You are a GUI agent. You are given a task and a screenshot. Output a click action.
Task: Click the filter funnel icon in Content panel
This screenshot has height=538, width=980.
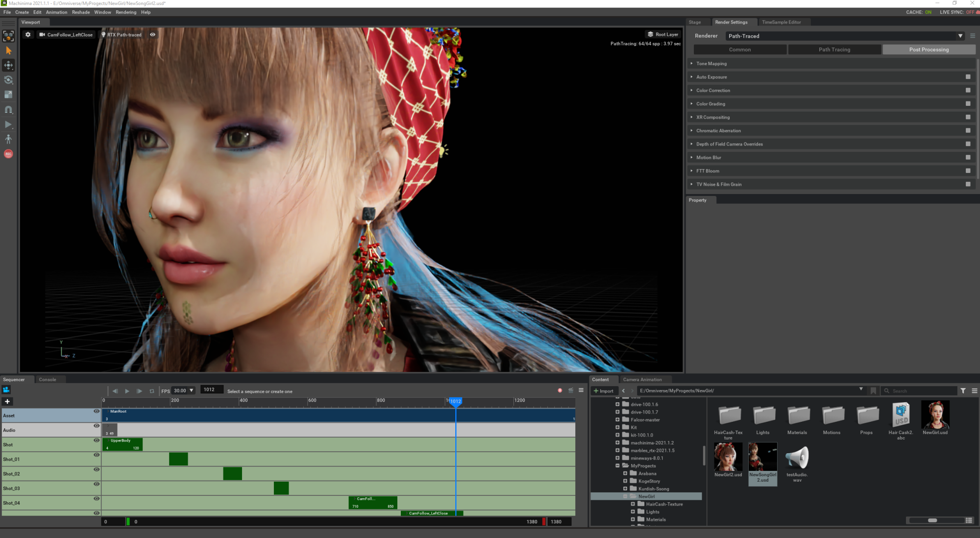point(963,391)
